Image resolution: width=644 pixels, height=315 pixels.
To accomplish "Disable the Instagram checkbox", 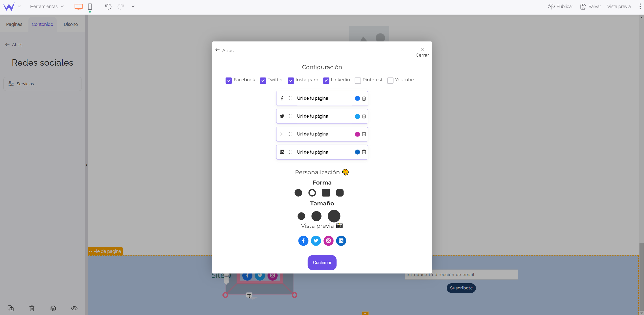I will point(291,80).
